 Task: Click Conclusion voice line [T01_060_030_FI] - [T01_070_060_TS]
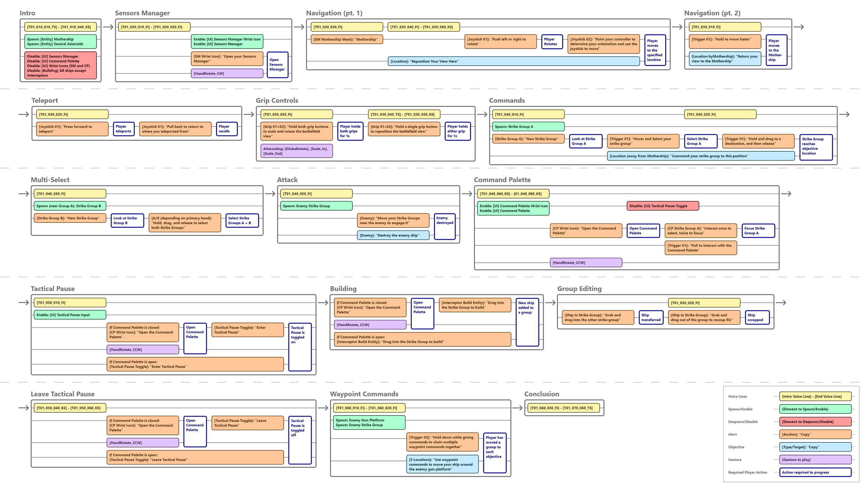(564, 408)
